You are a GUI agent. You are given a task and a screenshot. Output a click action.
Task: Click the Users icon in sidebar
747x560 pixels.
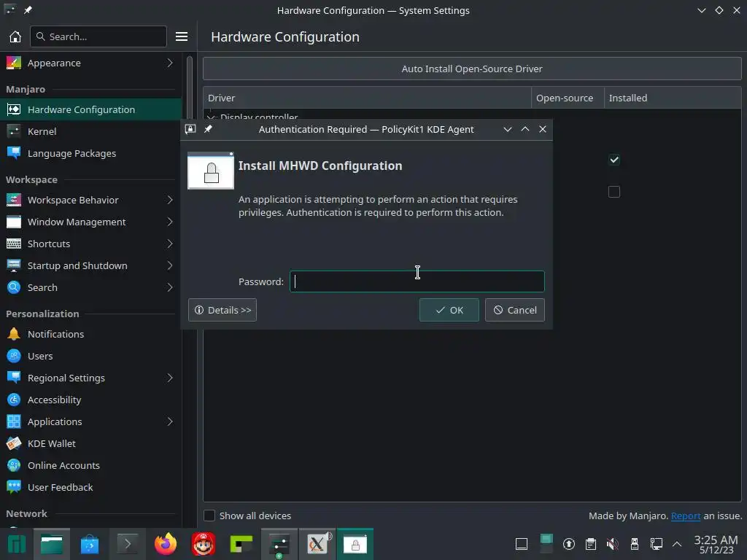(x=14, y=356)
